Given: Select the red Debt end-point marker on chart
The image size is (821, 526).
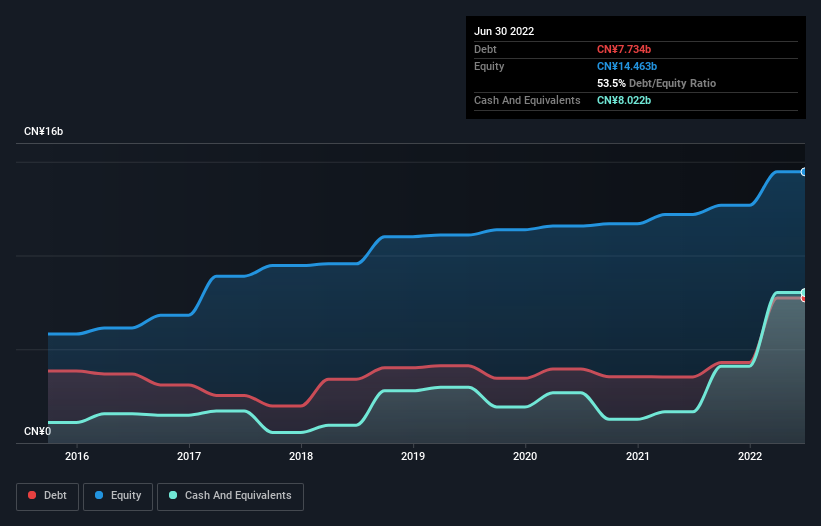Looking at the screenshot, I should pyautogui.click(x=804, y=298).
